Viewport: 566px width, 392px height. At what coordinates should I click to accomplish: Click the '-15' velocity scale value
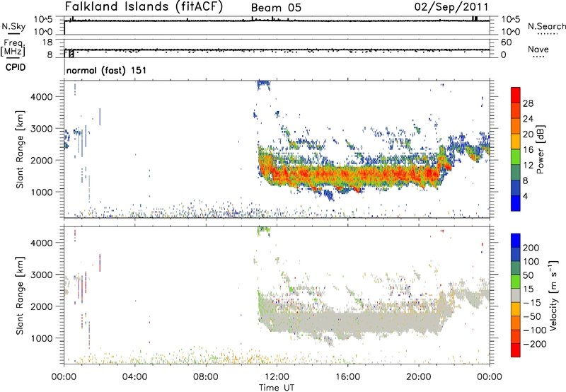532,302
